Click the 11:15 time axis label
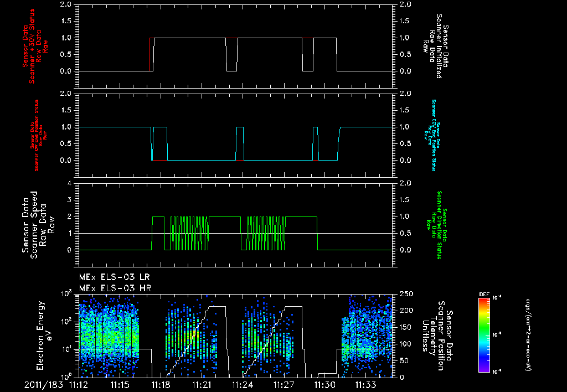Viewport: 567px width, 392px height. click(120, 385)
